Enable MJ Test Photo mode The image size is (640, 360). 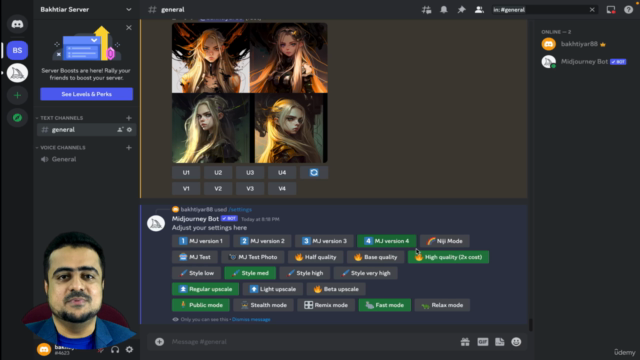click(x=253, y=257)
